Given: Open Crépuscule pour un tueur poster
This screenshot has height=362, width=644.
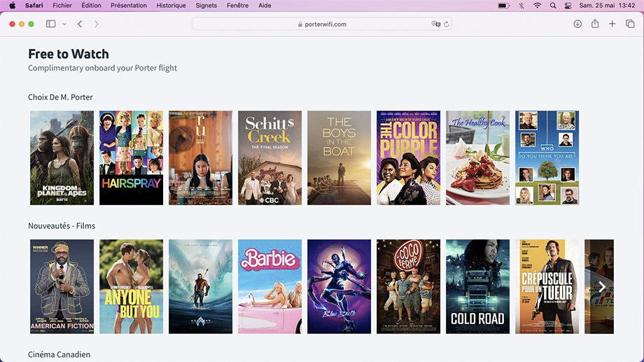Looking at the screenshot, I should tap(547, 286).
